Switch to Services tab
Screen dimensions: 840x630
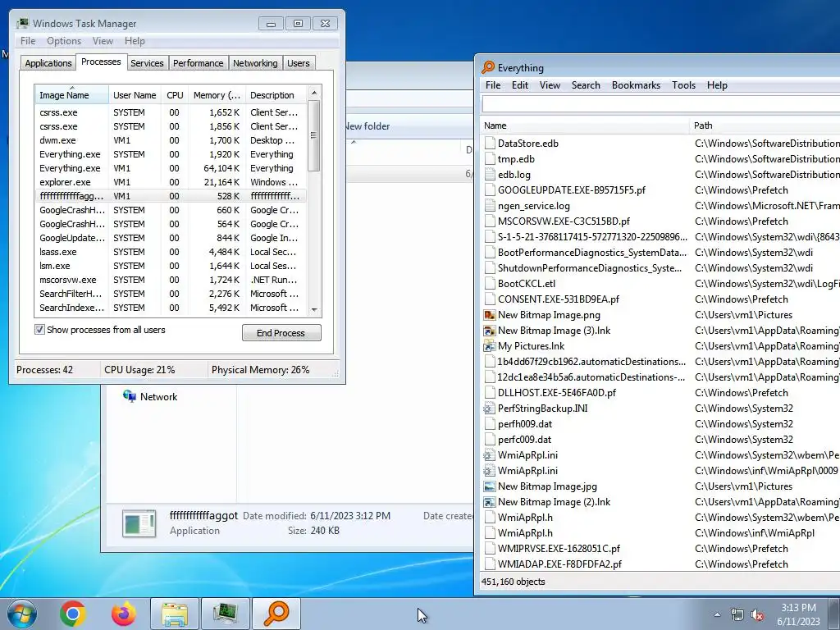[x=147, y=63]
